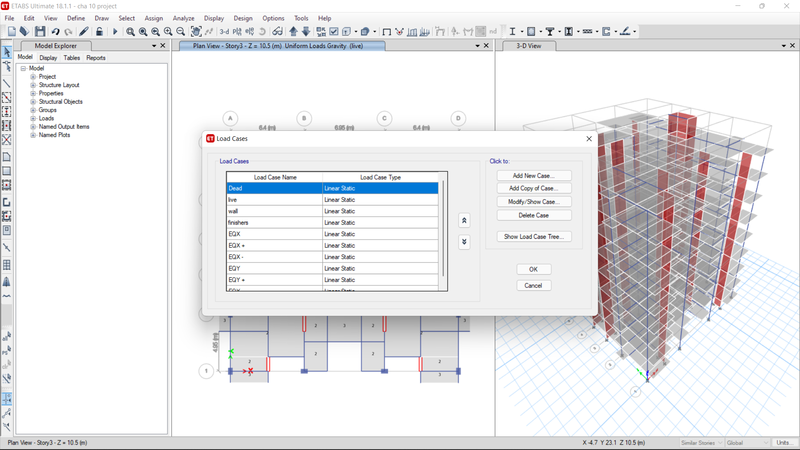Open 3-D View window dropdown arrow
Image resolution: width=800 pixels, height=450 pixels.
coord(784,46)
